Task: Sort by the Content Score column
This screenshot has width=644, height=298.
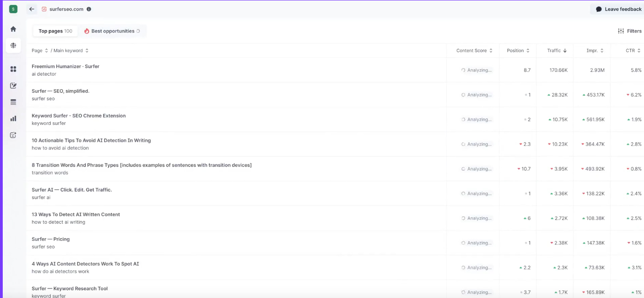Action: click(x=474, y=51)
